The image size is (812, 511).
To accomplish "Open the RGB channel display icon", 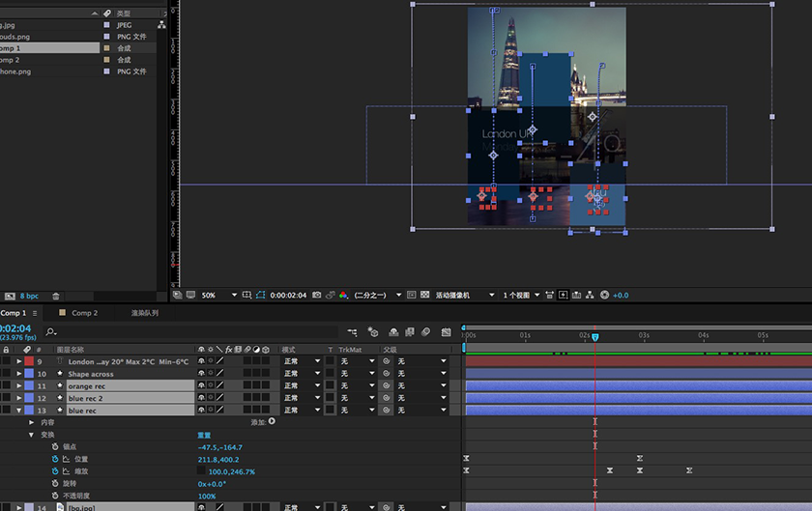I will (x=343, y=296).
